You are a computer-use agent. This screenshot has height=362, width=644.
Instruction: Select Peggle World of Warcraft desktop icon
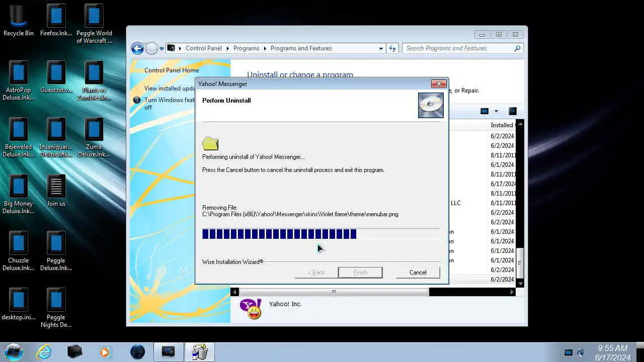94,24
